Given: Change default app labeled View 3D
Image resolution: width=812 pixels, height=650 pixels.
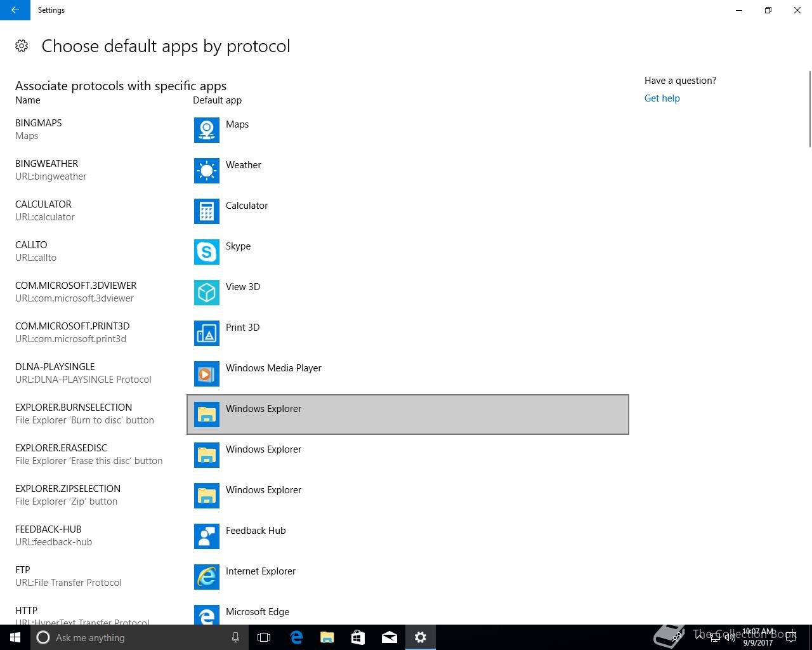Looking at the screenshot, I should pyautogui.click(x=408, y=293).
